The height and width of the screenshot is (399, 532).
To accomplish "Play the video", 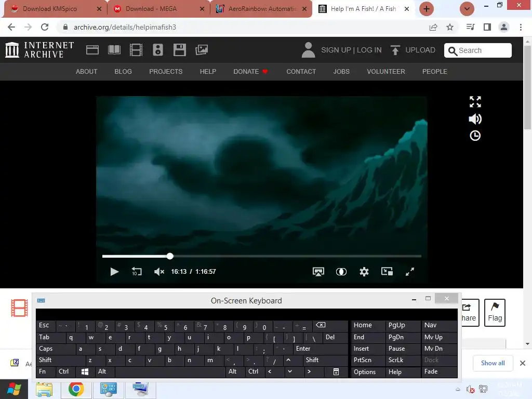I will [114, 271].
